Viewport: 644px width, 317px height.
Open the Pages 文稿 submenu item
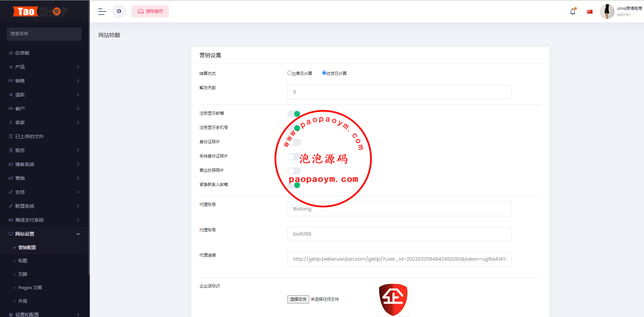point(30,287)
